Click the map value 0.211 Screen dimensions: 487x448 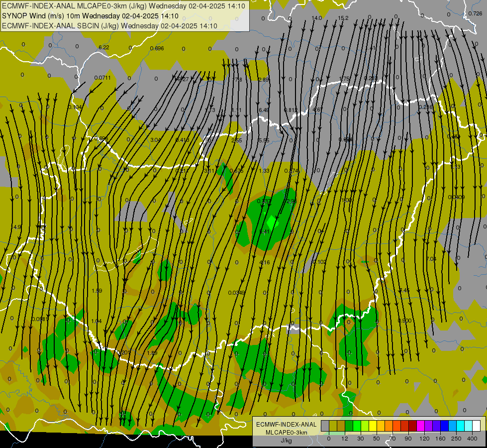pos(183,171)
